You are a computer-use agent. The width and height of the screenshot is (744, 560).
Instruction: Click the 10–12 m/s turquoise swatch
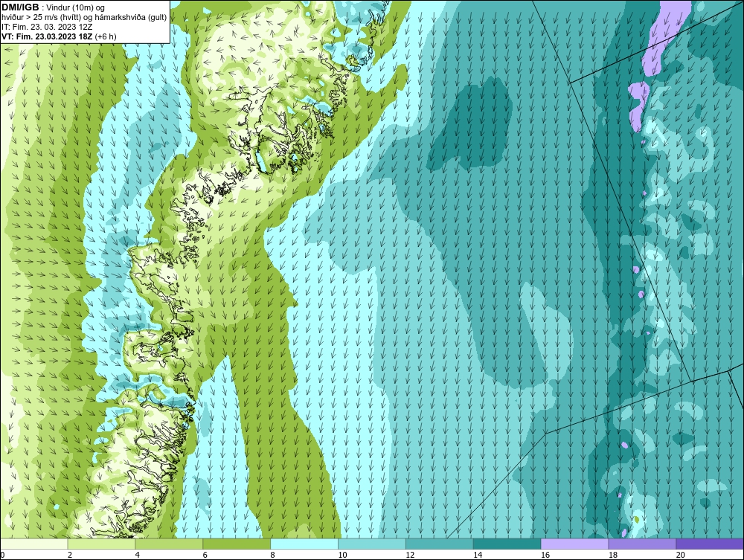[x=372, y=544]
